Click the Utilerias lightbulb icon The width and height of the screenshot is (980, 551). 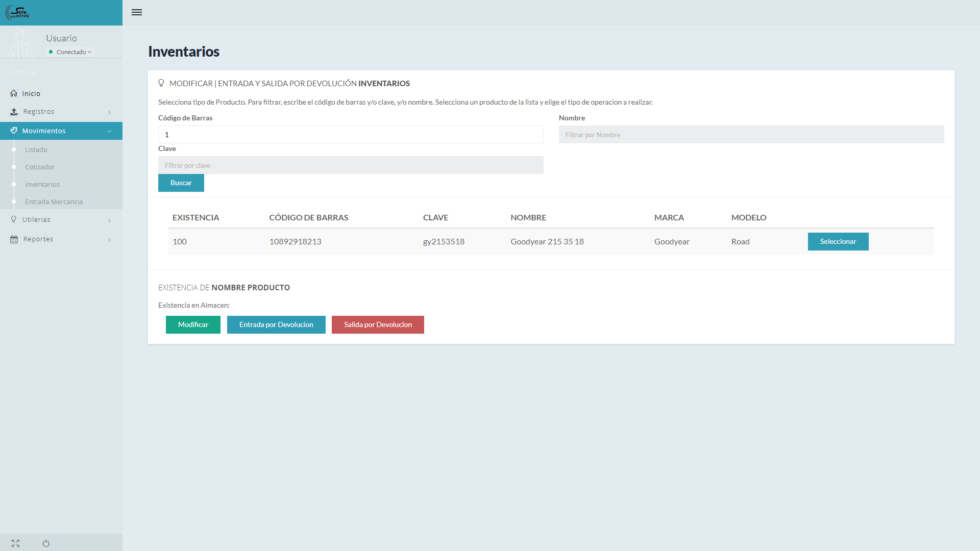click(x=14, y=219)
